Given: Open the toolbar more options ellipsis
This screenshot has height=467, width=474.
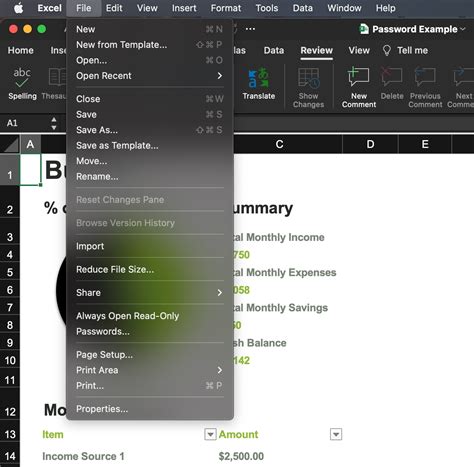Looking at the screenshot, I should click(x=250, y=29).
